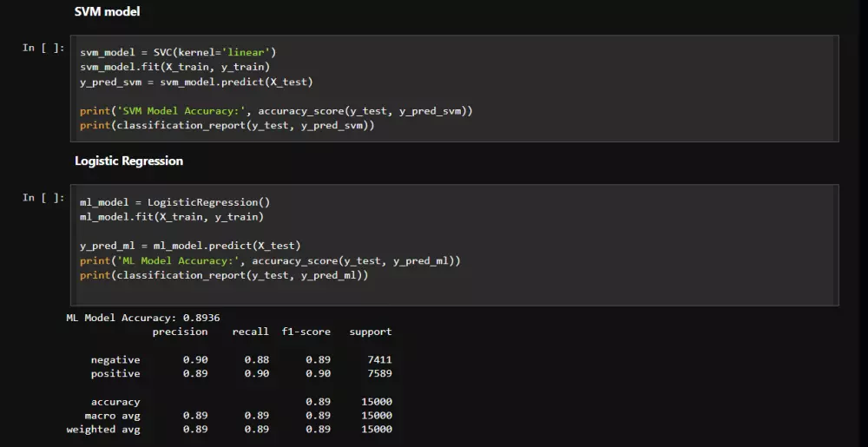Click negative recall value 0.88
Screen dimensions: 868x447
click(257, 359)
